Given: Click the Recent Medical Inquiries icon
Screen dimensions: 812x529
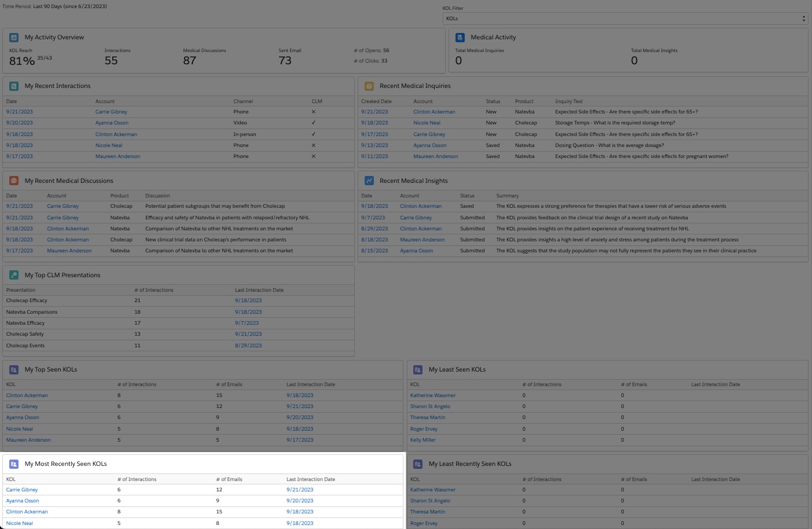Looking at the screenshot, I should [x=369, y=86].
